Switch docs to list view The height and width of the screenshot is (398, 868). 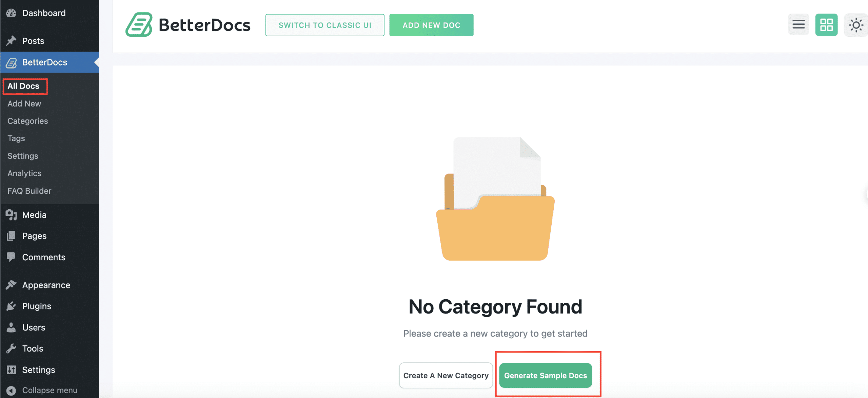(798, 24)
